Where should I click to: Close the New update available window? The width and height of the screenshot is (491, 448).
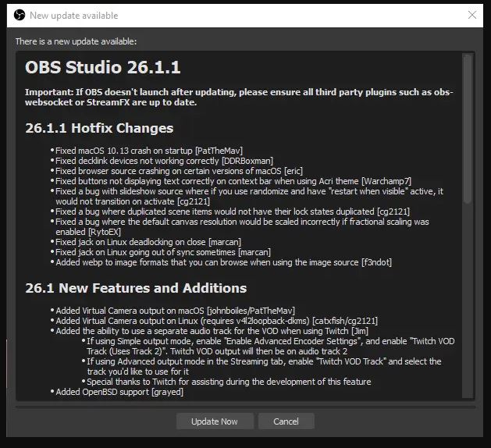tap(472, 15)
